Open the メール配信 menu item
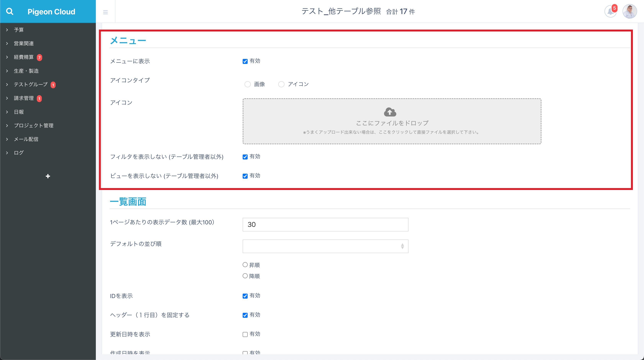The width and height of the screenshot is (644, 360). pos(26,139)
